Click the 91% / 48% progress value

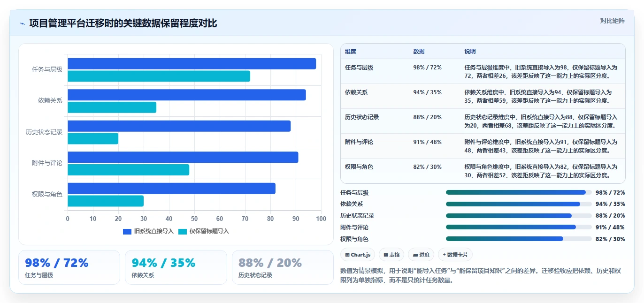point(610,227)
